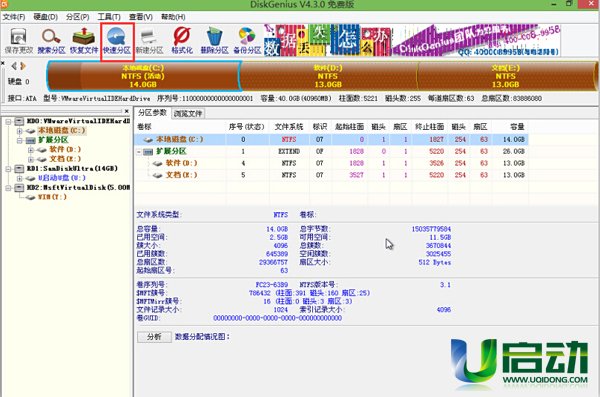Go to previous disk with left arrow
600x397 pixels.
pyautogui.click(x=14, y=66)
